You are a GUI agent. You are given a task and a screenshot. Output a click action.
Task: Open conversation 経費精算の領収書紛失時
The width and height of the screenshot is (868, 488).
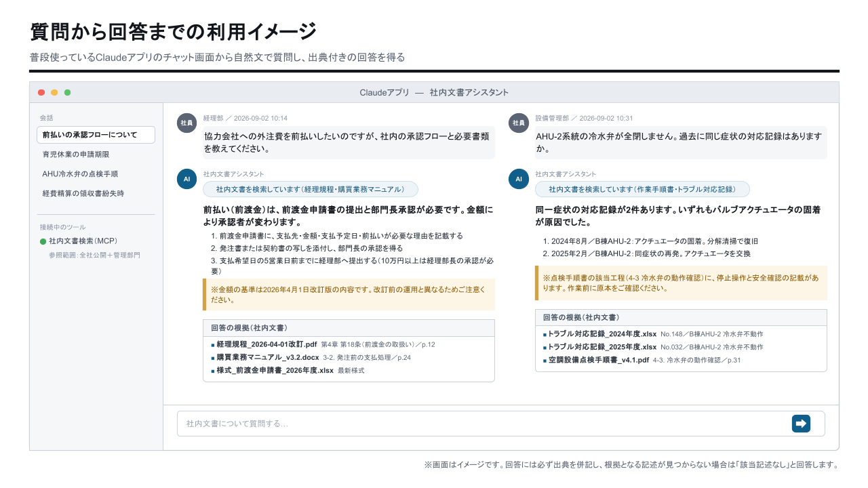click(96, 193)
